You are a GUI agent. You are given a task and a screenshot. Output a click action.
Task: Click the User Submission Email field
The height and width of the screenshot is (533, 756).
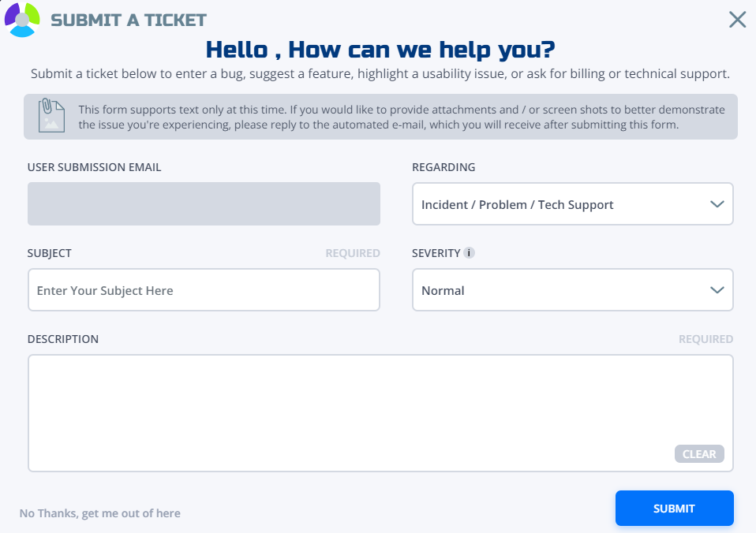204,203
